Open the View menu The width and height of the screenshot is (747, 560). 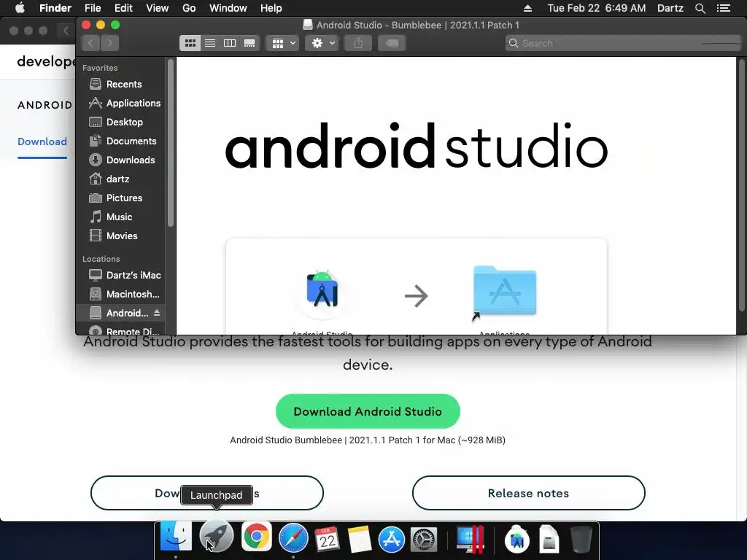pos(158,8)
